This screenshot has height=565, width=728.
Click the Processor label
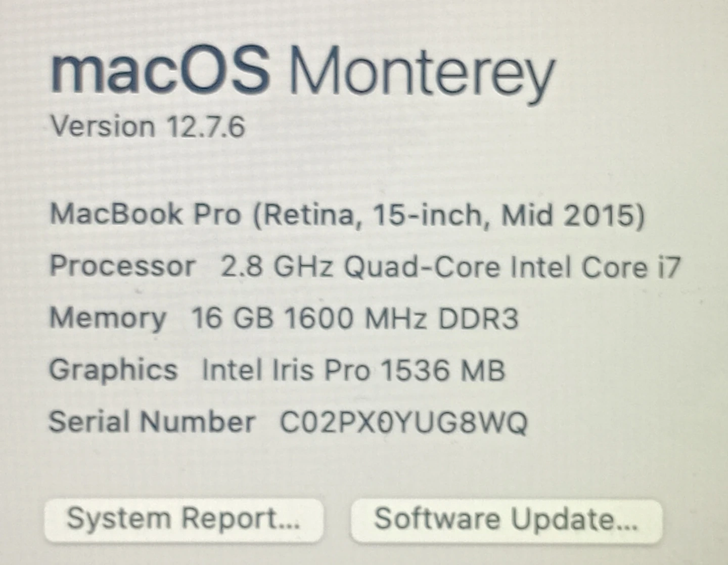pyautogui.click(x=122, y=266)
